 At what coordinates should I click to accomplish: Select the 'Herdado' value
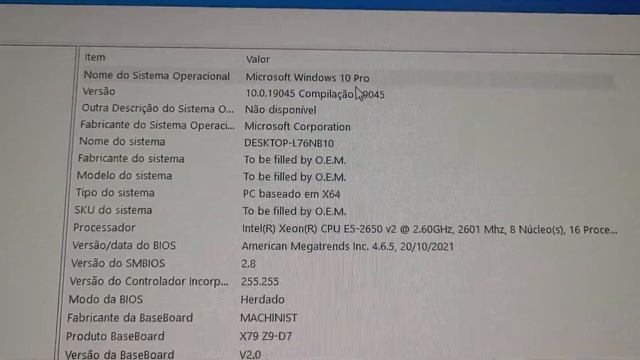(x=262, y=300)
